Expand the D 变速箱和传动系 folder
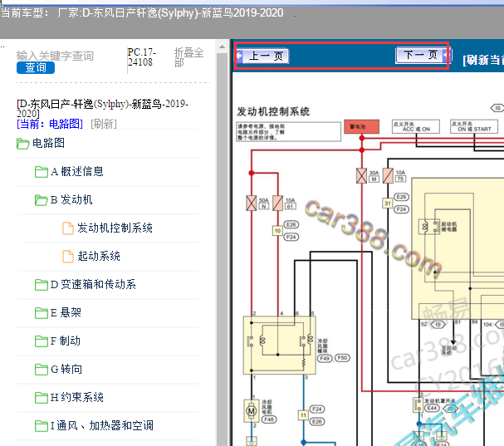This screenshot has height=446, width=504. (x=93, y=285)
